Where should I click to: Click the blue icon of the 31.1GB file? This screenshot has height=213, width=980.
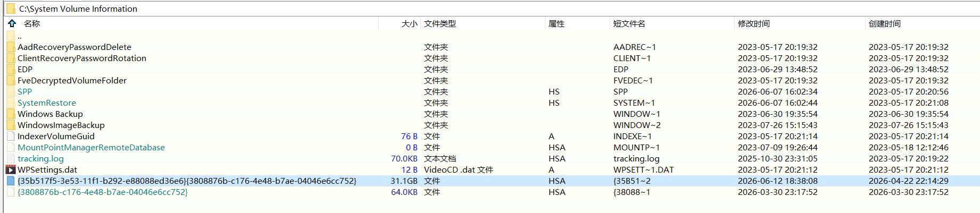click(11, 181)
